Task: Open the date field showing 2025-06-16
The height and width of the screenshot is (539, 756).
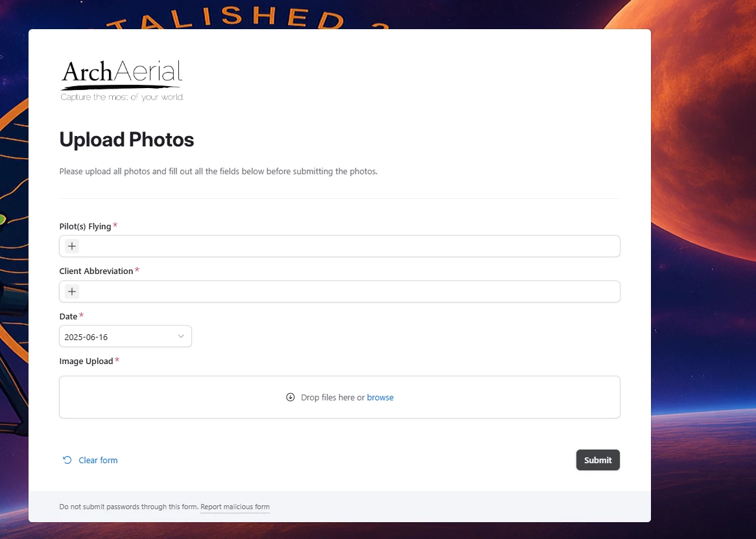Action: tap(125, 336)
